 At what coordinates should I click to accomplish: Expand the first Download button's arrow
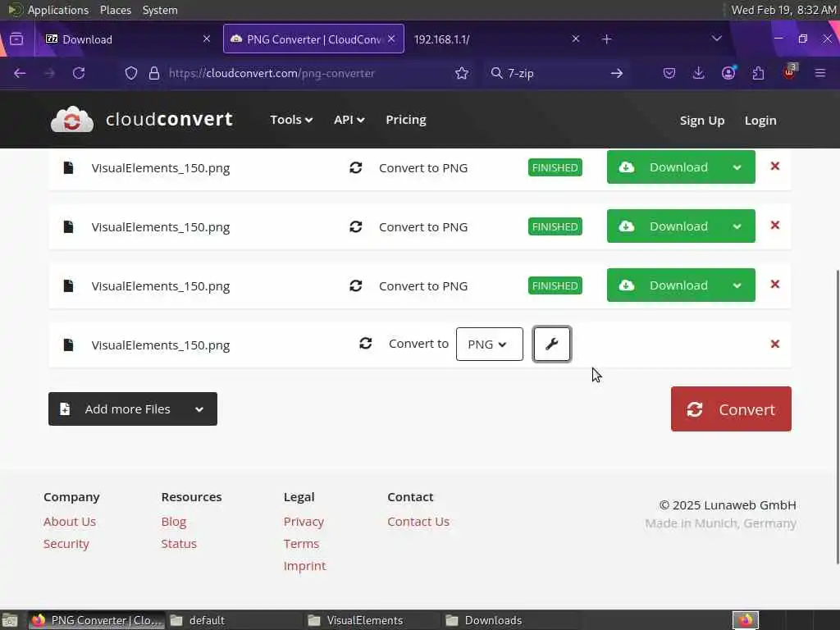[737, 167]
